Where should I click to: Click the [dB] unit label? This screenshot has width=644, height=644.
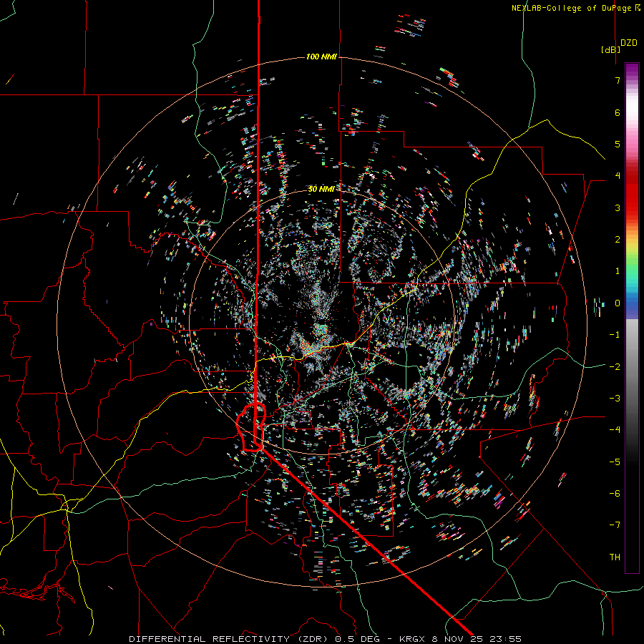(x=610, y=49)
